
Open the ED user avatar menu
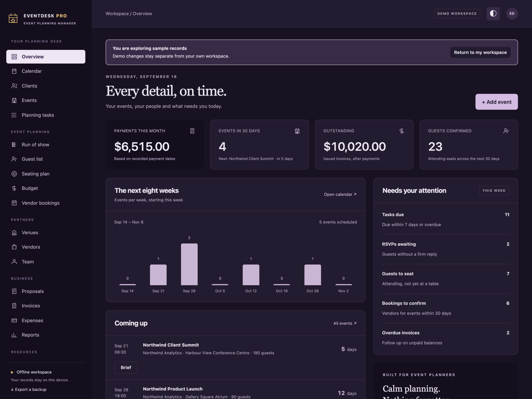click(x=512, y=14)
